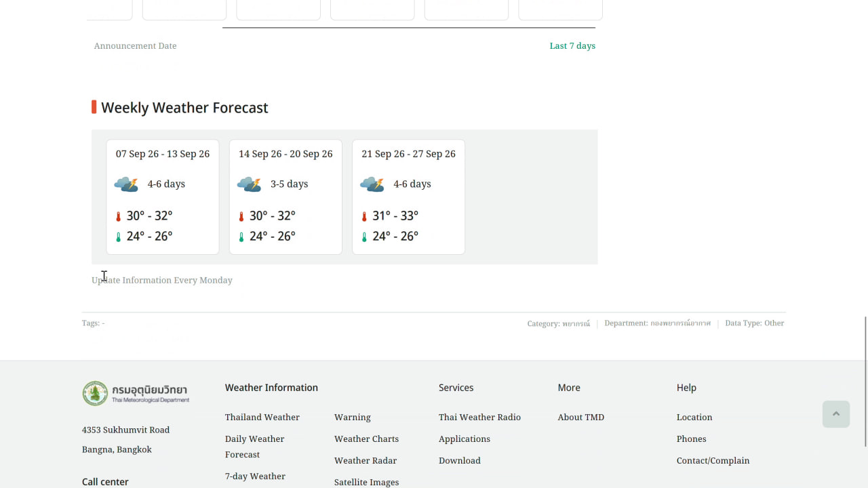Image resolution: width=868 pixels, height=488 pixels.
Task: Click thunderstorm icon in 07 Sep forecast card
Action: point(126,184)
